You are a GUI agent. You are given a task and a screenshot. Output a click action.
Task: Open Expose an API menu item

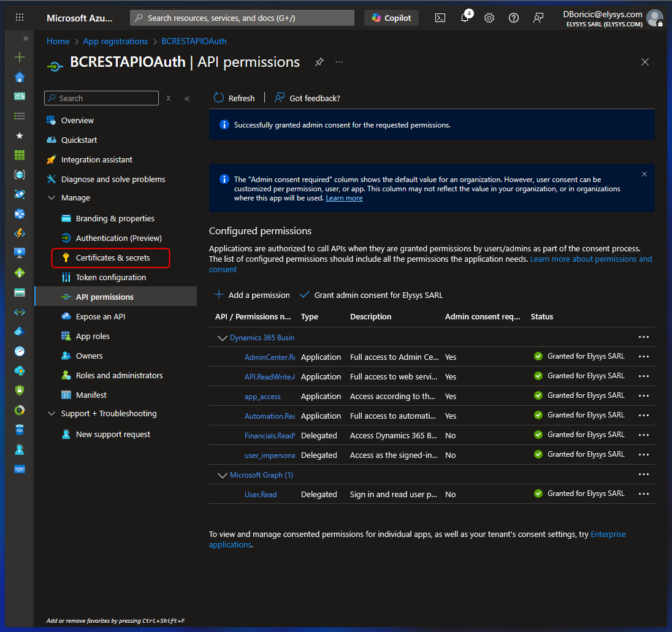[100, 317]
